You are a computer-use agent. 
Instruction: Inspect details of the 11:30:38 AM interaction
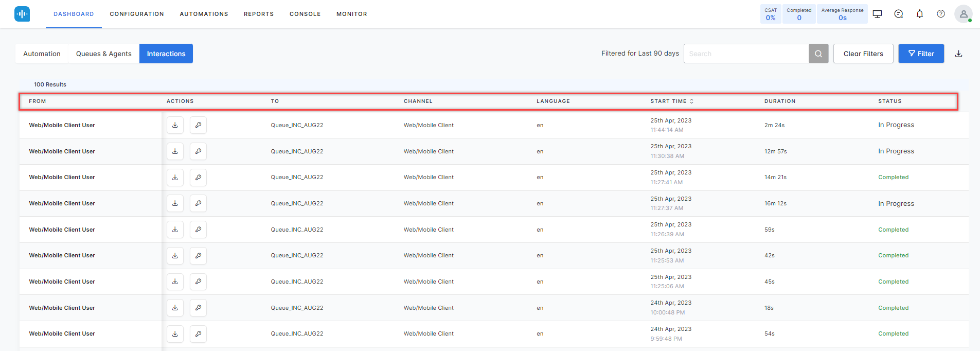[198, 151]
